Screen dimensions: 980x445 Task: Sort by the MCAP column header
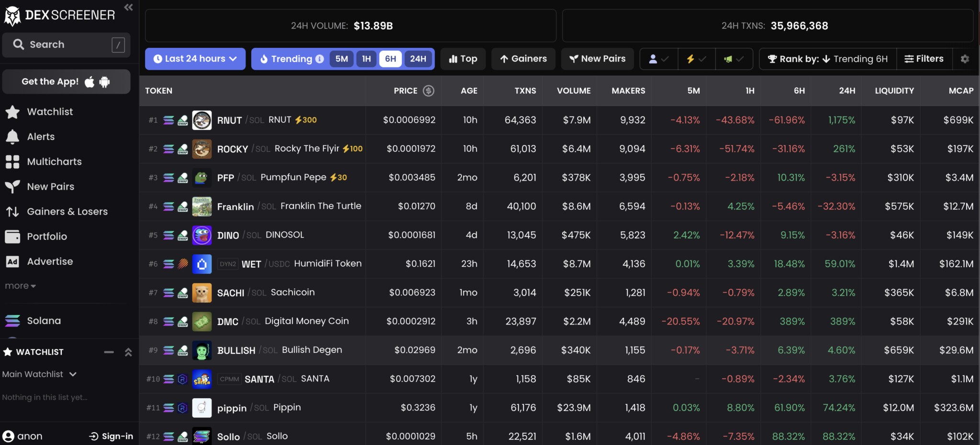tap(961, 91)
